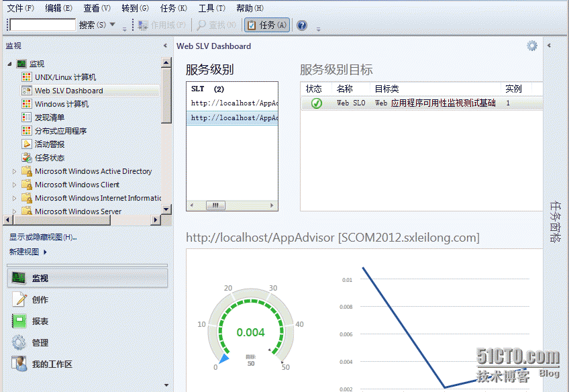
Task: Select the highlighted second SLT entry
Action: coord(232,117)
